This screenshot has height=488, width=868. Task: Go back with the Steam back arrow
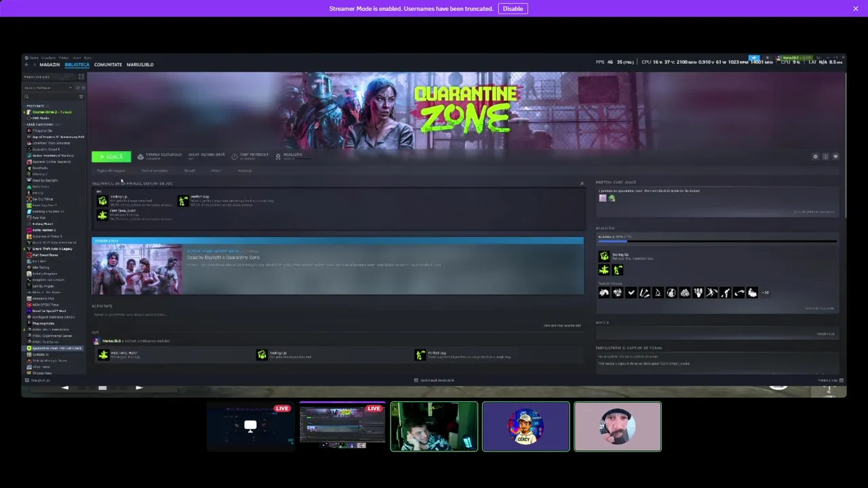point(27,64)
